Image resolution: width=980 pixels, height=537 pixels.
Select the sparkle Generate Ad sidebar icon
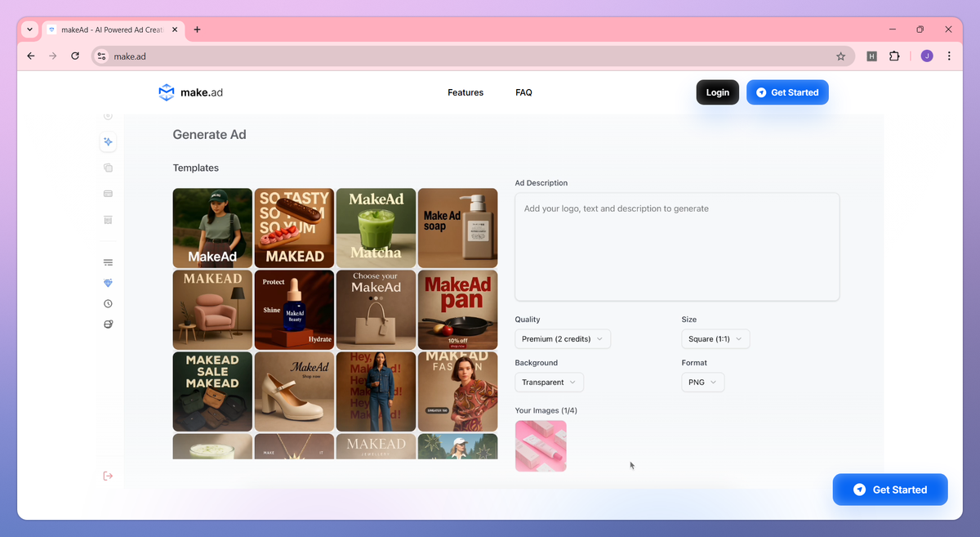pos(108,142)
